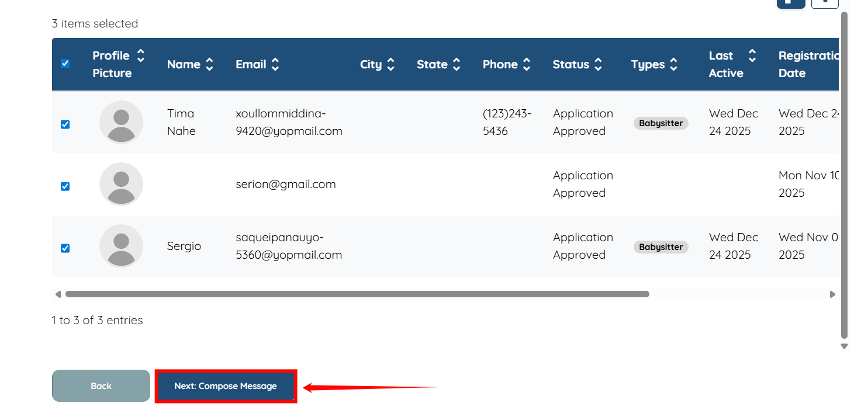Click the sort arrows beside Types

(673, 64)
